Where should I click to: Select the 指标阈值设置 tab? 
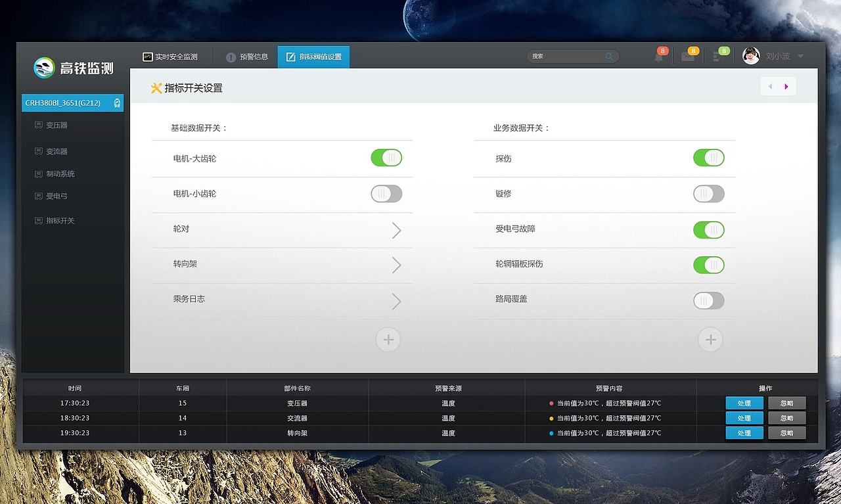(313, 57)
